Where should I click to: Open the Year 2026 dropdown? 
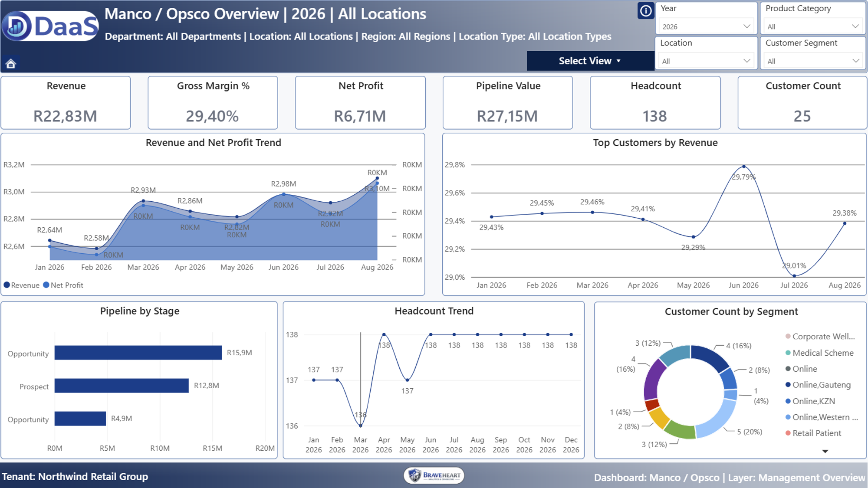point(706,26)
